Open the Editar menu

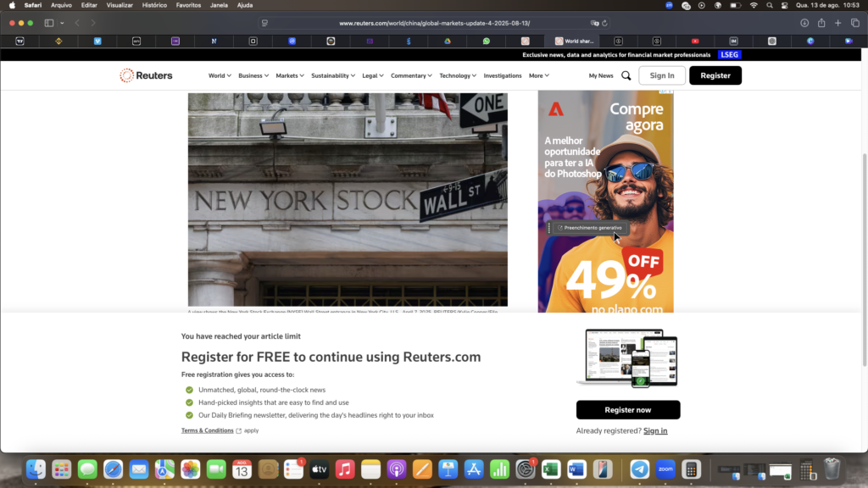(89, 5)
